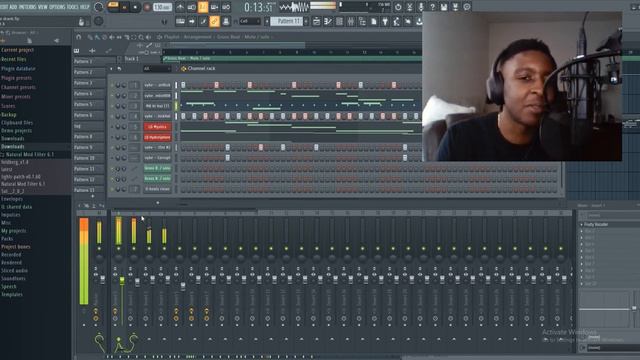The width and height of the screenshot is (640, 360).
Task: Open the ADD menu
Action: [x=13, y=7]
